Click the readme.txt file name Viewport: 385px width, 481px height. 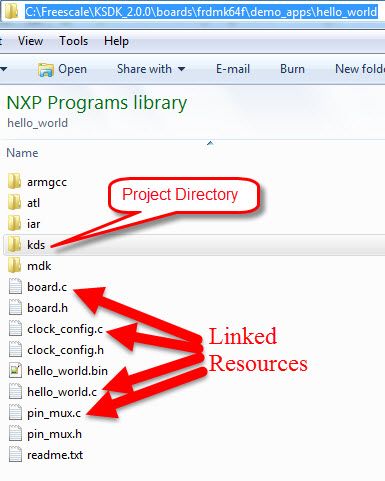55,455
